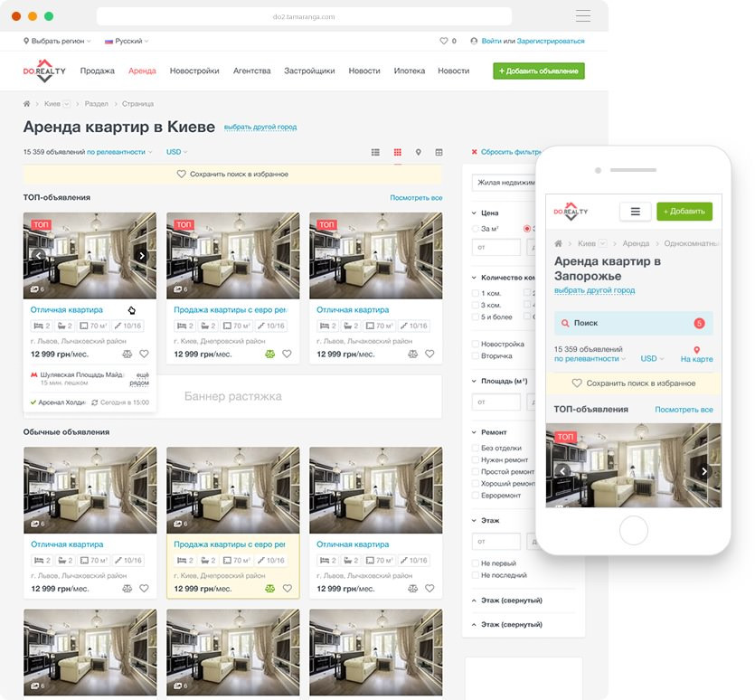Switch to grid view icon

(397, 152)
